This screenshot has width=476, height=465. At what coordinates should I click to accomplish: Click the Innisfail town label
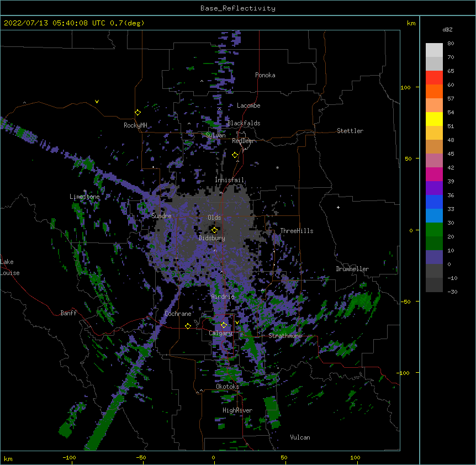click(x=230, y=180)
